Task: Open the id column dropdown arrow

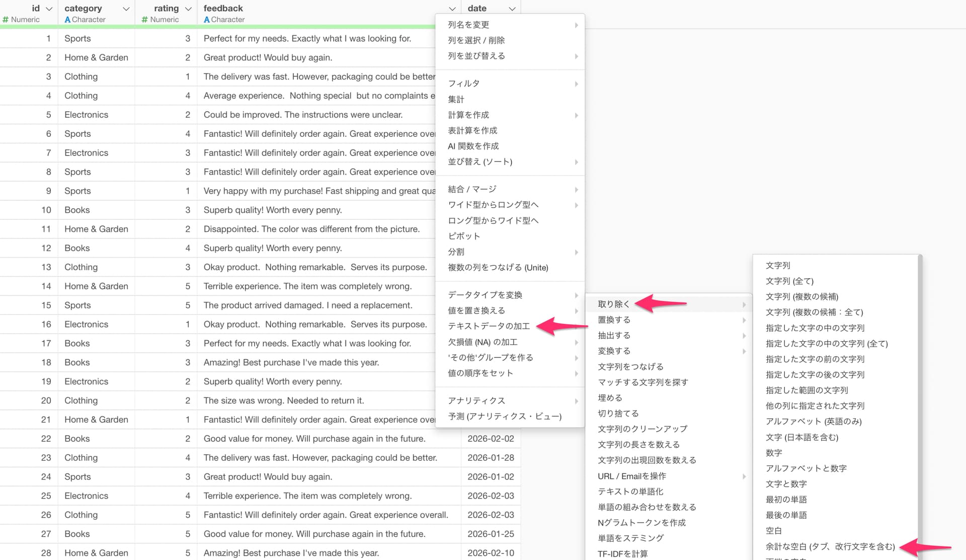Action: 49,9
